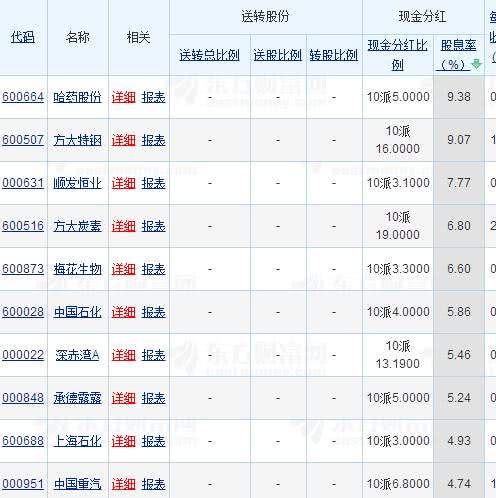Open stock code 000022 link
This screenshot has height=498, width=496.
pos(23,355)
